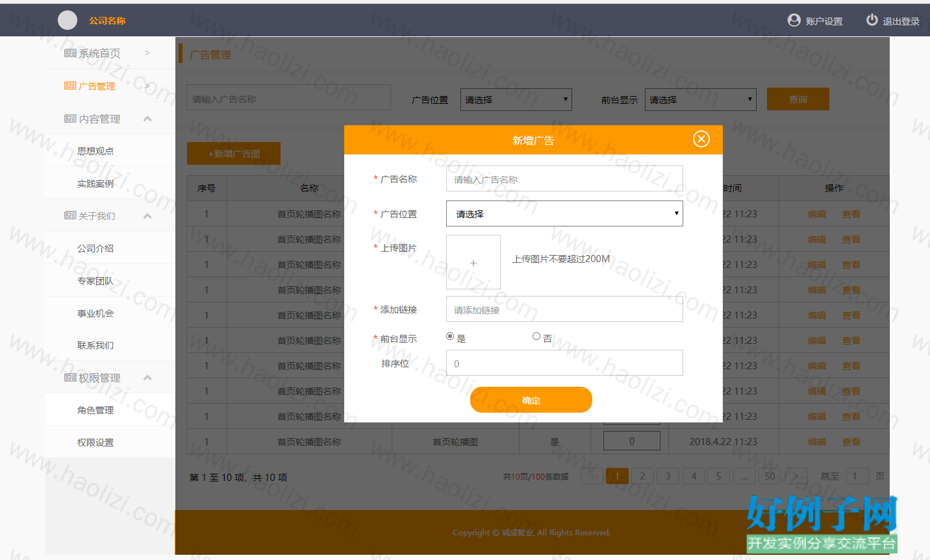Click the 权限管理 sidebar icon
Screen dimensions: 930x560
[x=70, y=378]
